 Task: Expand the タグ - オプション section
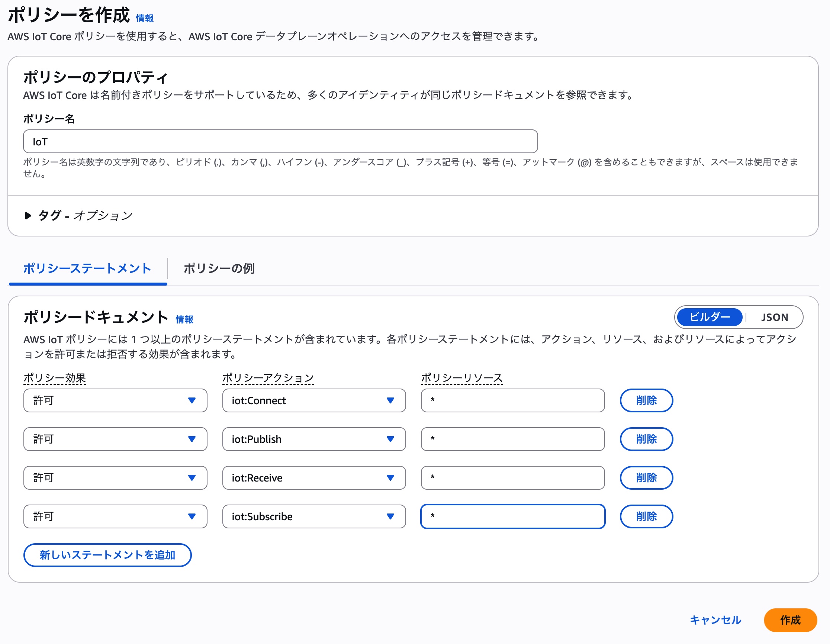[x=78, y=215]
